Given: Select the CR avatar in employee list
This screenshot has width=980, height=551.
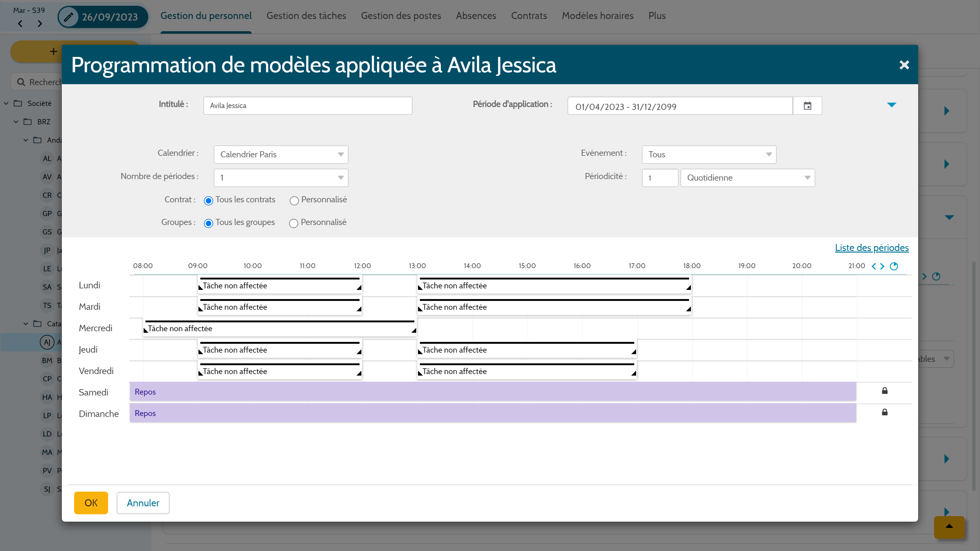Looking at the screenshot, I should point(47,195).
